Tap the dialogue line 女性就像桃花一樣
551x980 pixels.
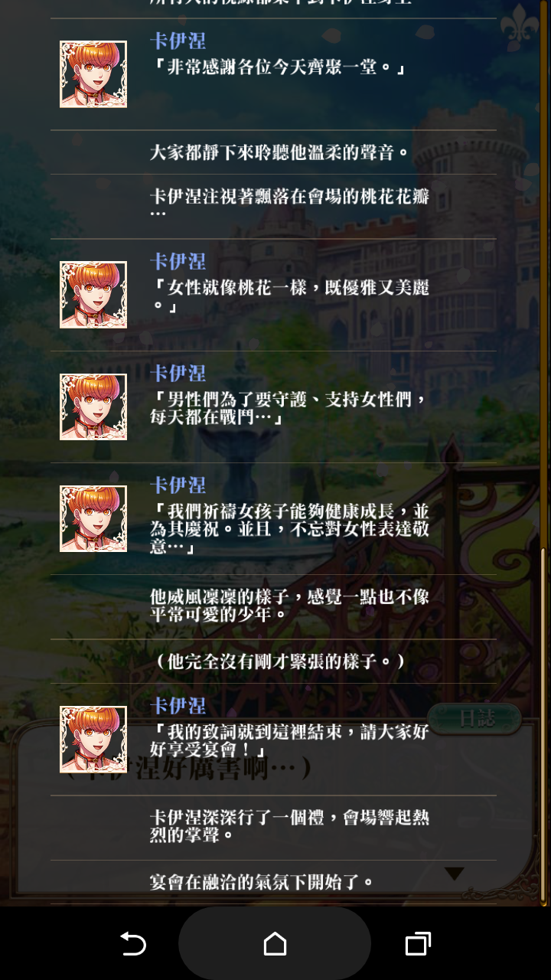tap(291, 296)
